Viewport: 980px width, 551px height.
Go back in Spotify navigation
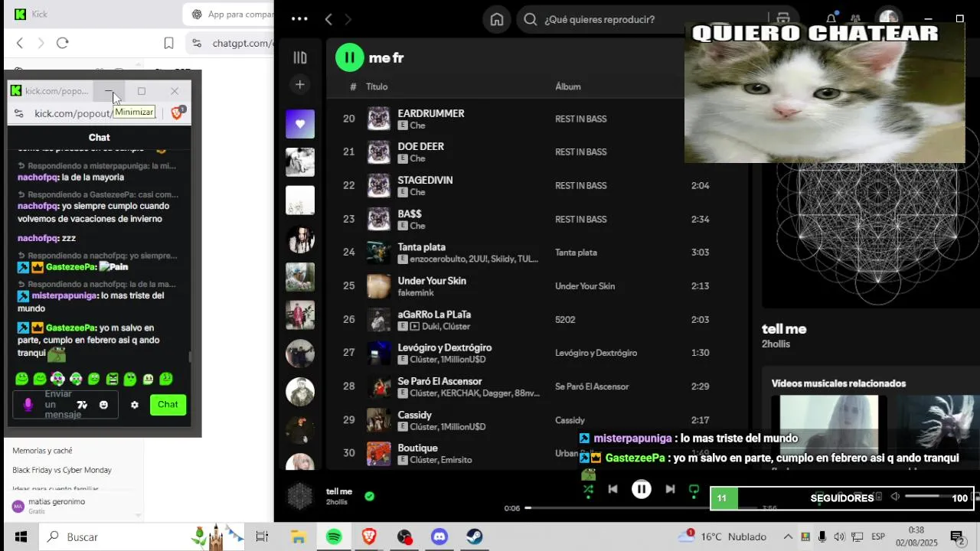tap(328, 19)
